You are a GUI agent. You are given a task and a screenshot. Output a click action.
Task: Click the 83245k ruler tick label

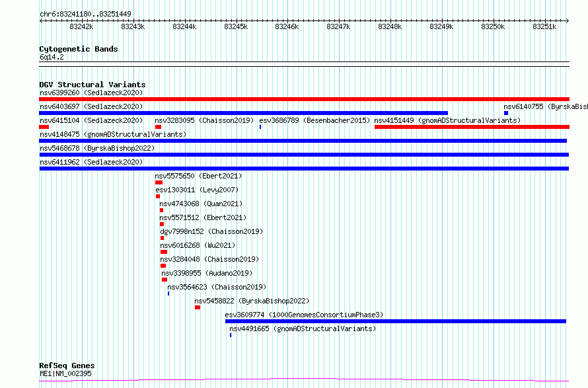[x=236, y=26]
